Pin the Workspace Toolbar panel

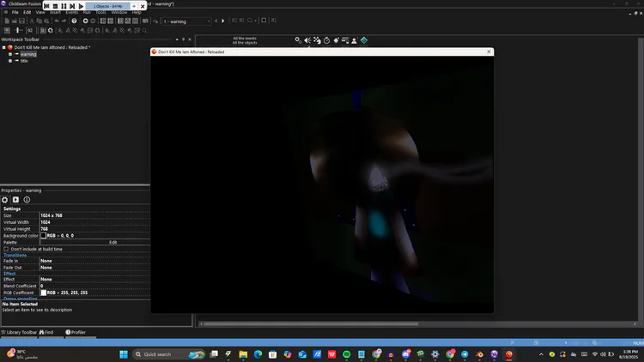(x=183, y=39)
